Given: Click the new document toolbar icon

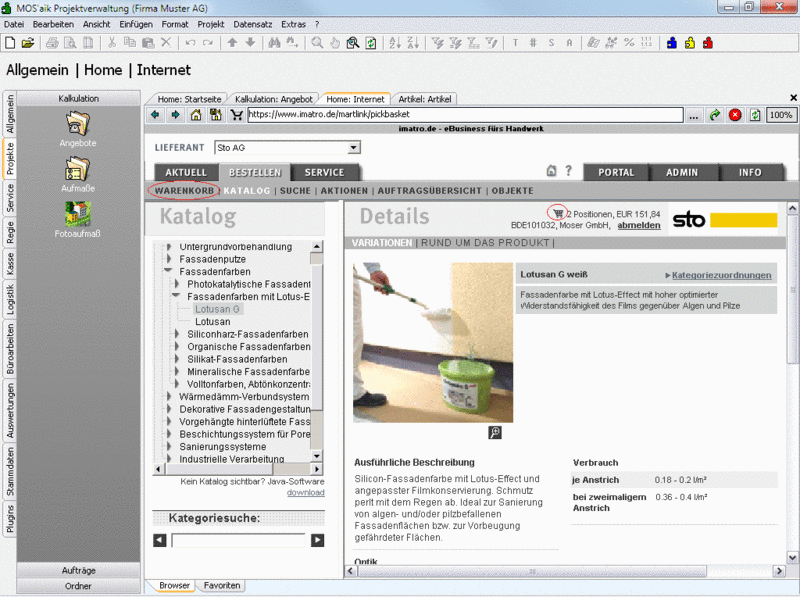Looking at the screenshot, I should [10, 43].
